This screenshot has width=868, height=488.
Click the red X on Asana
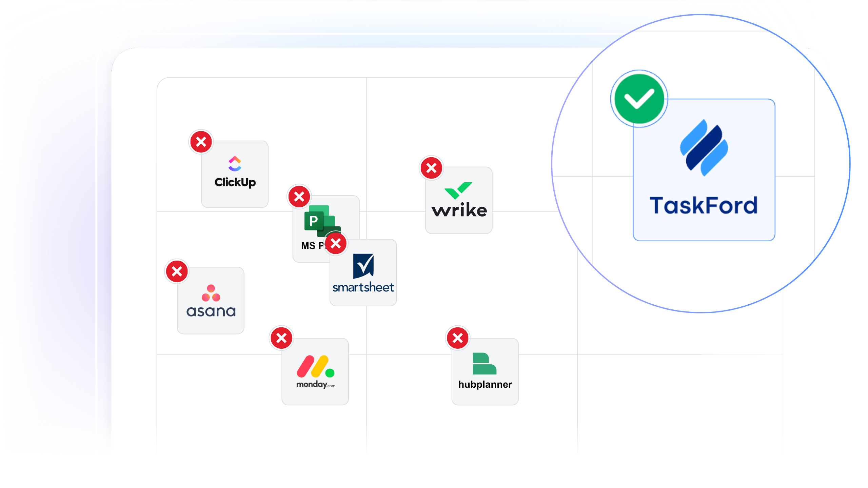177,271
